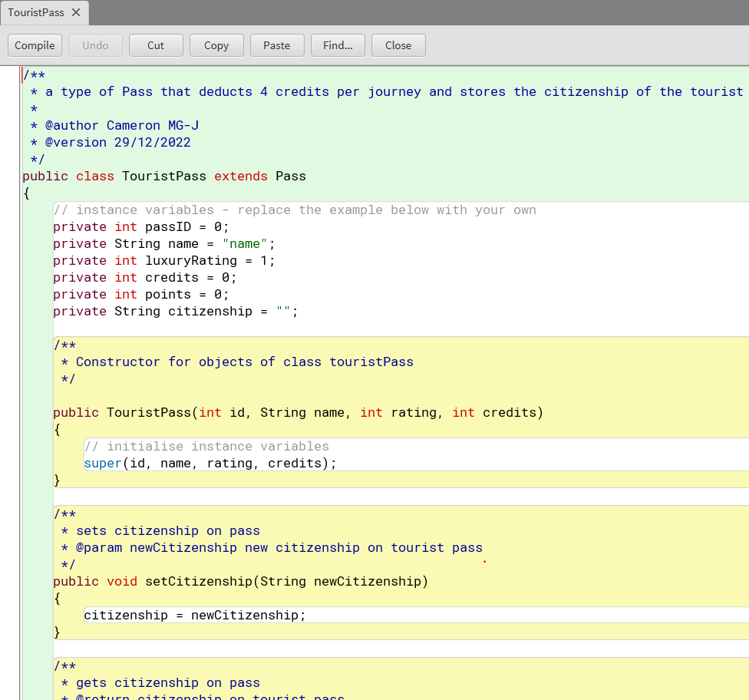Click the '@param newCitizenship' comment line
This screenshot has height=700, width=749.
[272, 547]
